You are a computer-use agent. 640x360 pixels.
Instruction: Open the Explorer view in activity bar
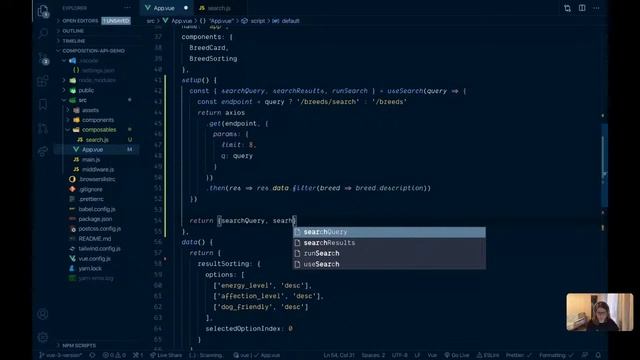(43, 11)
